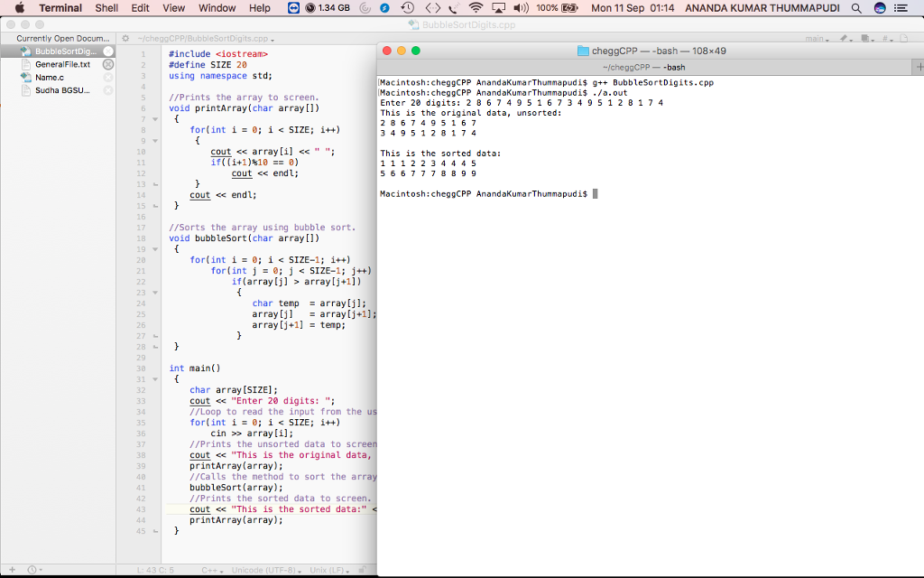Click the add document plus button
The image size is (924, 578).
(12, 570)
